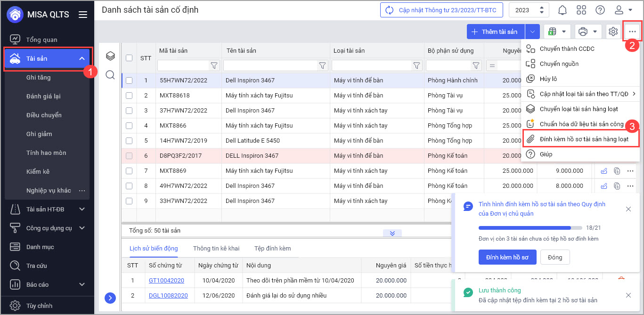Expand the Báo cáo sidebar menu

tap(82, 284)
